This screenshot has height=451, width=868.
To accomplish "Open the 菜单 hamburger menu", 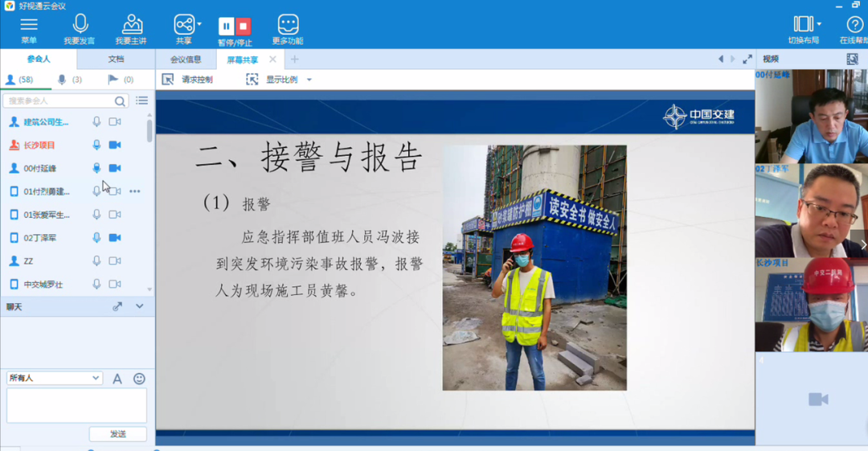I will pyautogui.click(x=29, y=25).
